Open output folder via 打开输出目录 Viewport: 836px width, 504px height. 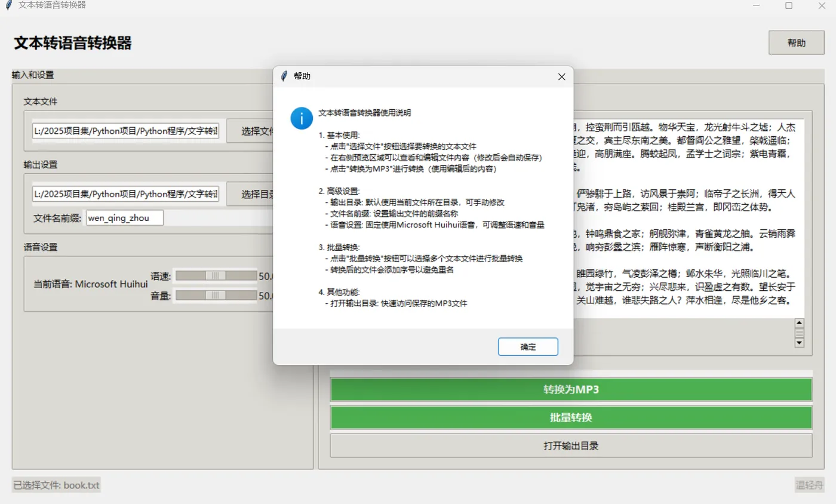571,445
